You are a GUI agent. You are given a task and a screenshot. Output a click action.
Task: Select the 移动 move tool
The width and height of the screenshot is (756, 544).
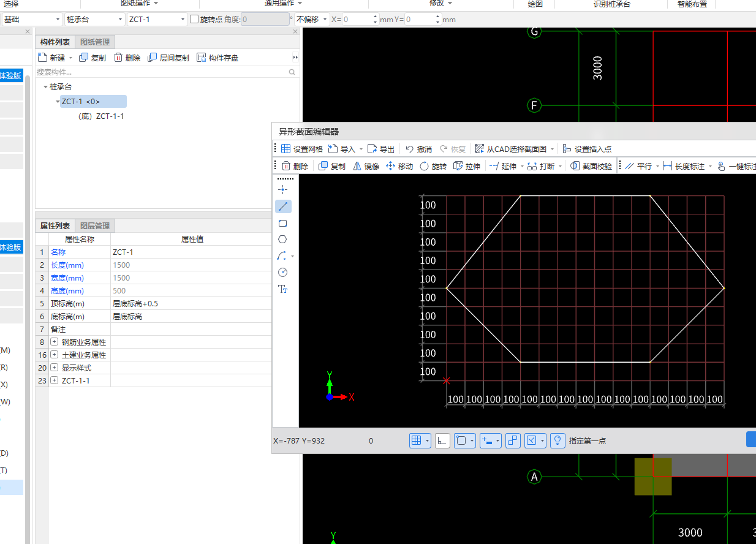(x=399, y=166)
